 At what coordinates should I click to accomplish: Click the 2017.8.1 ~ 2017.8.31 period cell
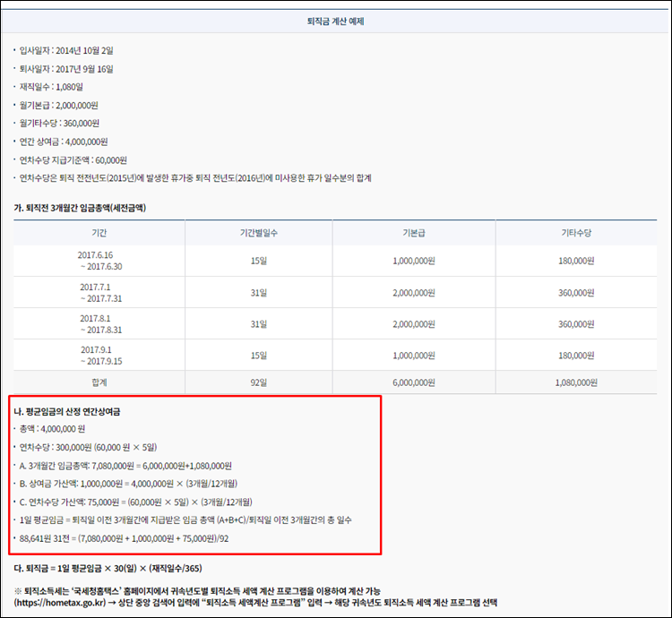pyautogui.click(x=99, y=324)
